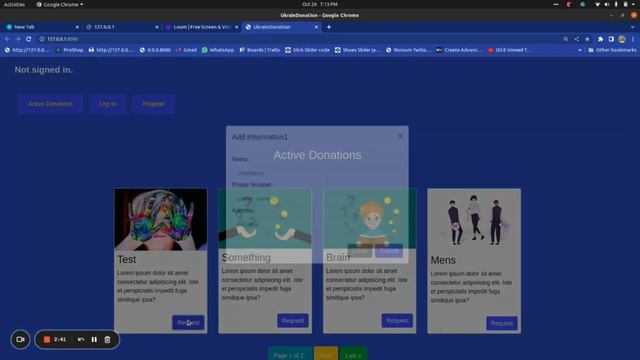The image size is (640, 360).
Task: Open the Other bookmarks folder
Action: pos(612,50)
